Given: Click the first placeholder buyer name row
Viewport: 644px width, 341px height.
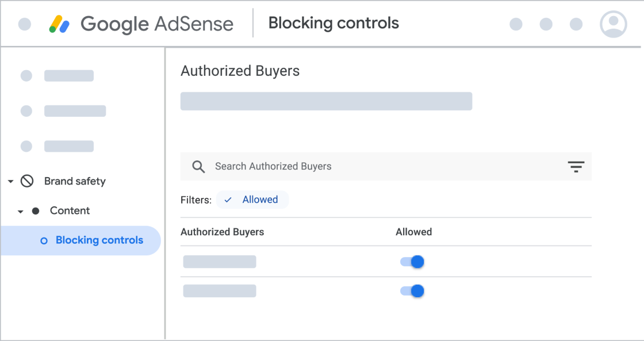Looking at the screenshot, I should [220, 262].
